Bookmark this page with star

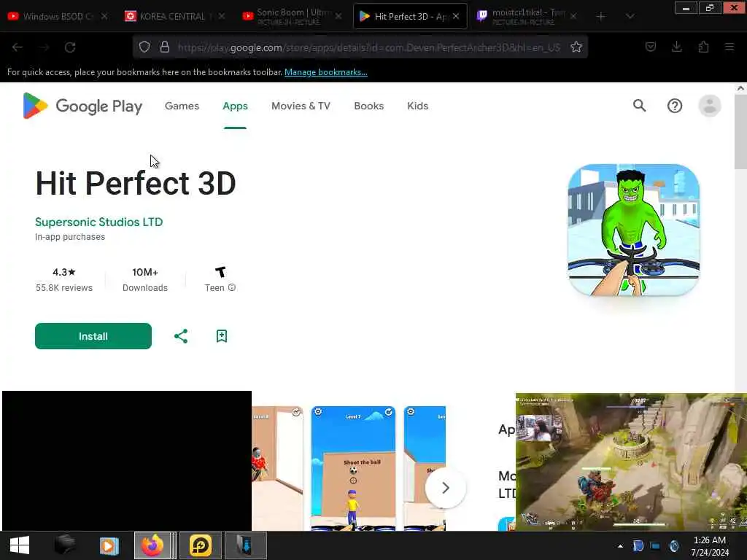click(576, 47)
